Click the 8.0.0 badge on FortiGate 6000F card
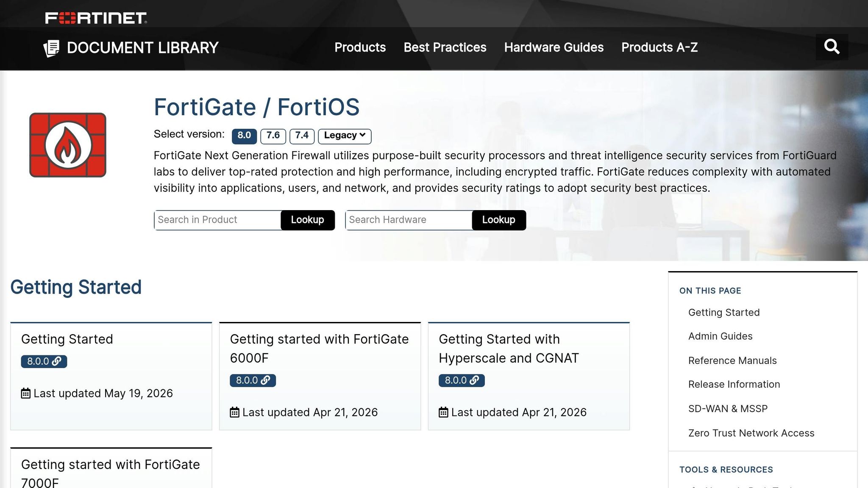 [253, 380]
